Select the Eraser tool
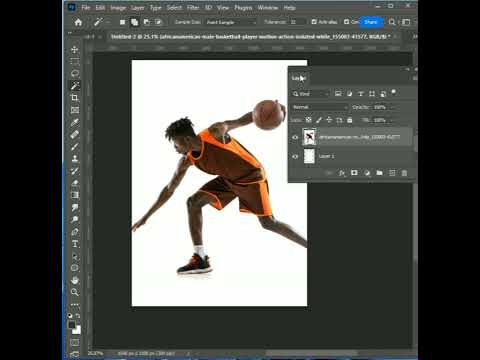The height and width of the screenshot is (360, 480). pos(75,183)
